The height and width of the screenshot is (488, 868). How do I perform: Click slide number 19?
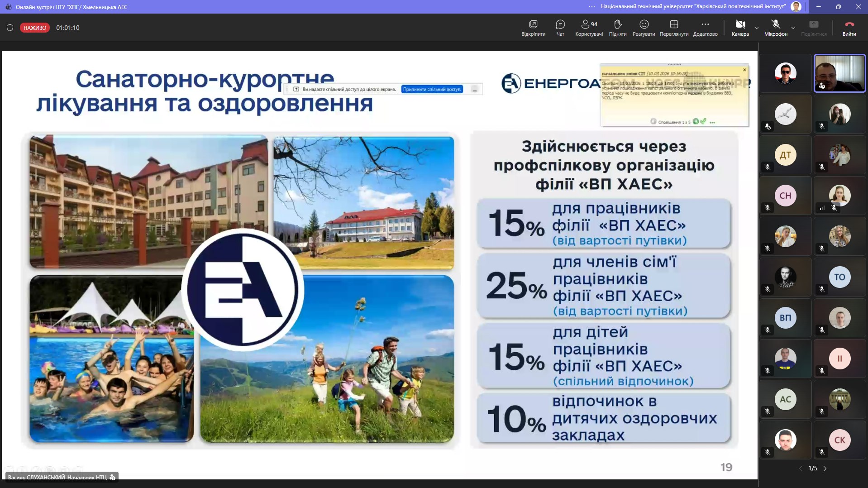tap(726, 467)
